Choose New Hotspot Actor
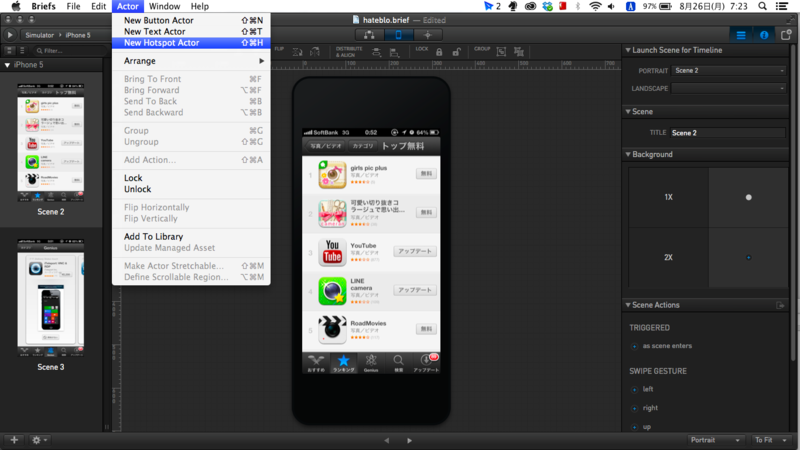The image size is (800, 450). click(191, 43)
